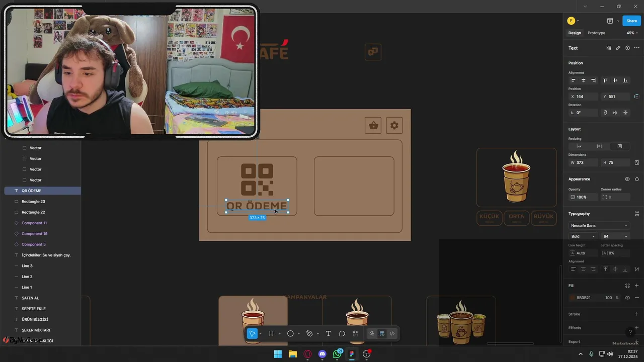Align selection left
Screen dimensions: 644x362
coord(573,80)
